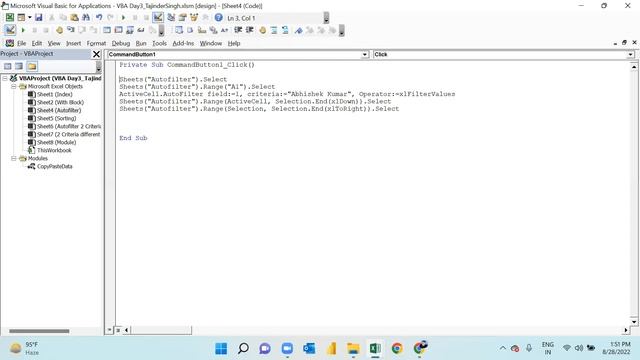Open File Explorer from the taskbar
This screenshot has height=360, width=640.
(353, 349)
